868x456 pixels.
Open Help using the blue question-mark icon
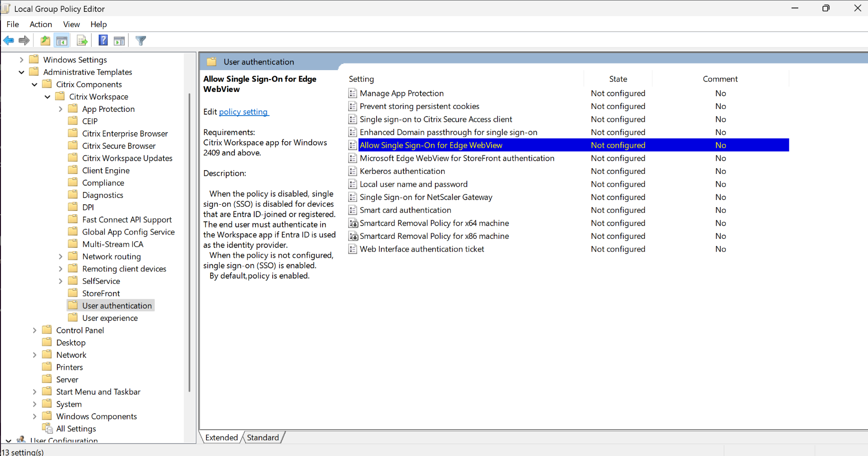point(103,41)
